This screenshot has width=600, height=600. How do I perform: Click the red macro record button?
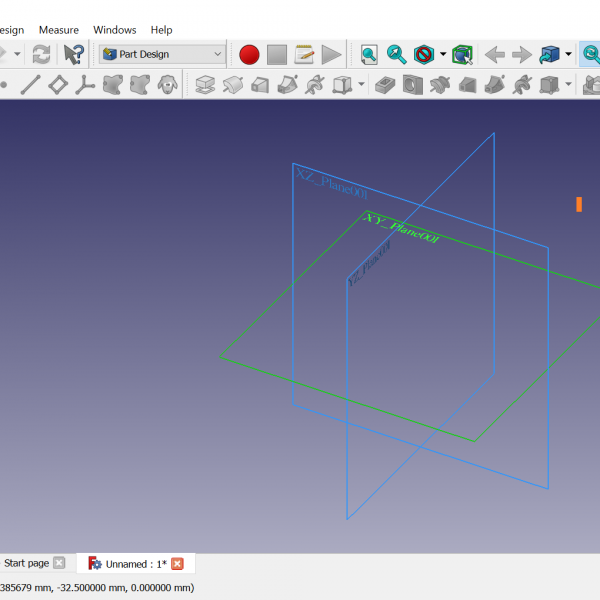click(249, 54)
